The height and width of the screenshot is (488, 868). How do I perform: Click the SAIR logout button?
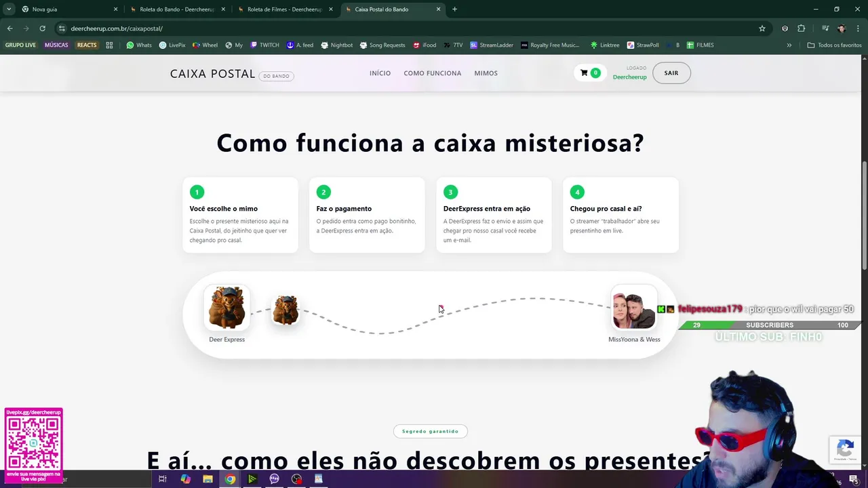pos(671,73)
